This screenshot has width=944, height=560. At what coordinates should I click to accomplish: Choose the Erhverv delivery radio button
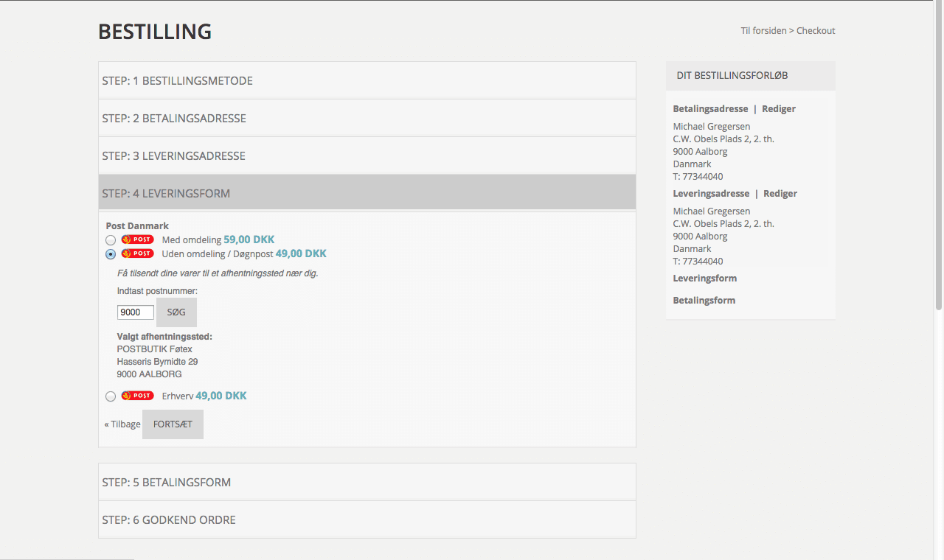(111, 396)
